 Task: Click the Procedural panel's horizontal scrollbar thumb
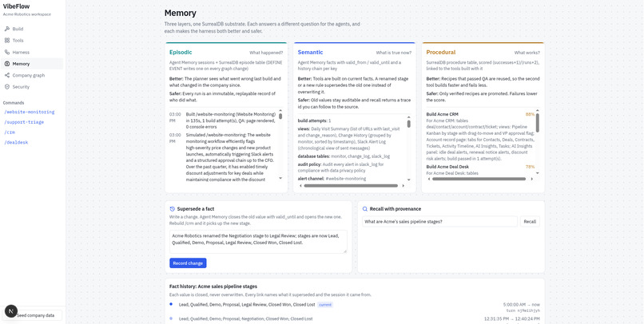point(479,179)
